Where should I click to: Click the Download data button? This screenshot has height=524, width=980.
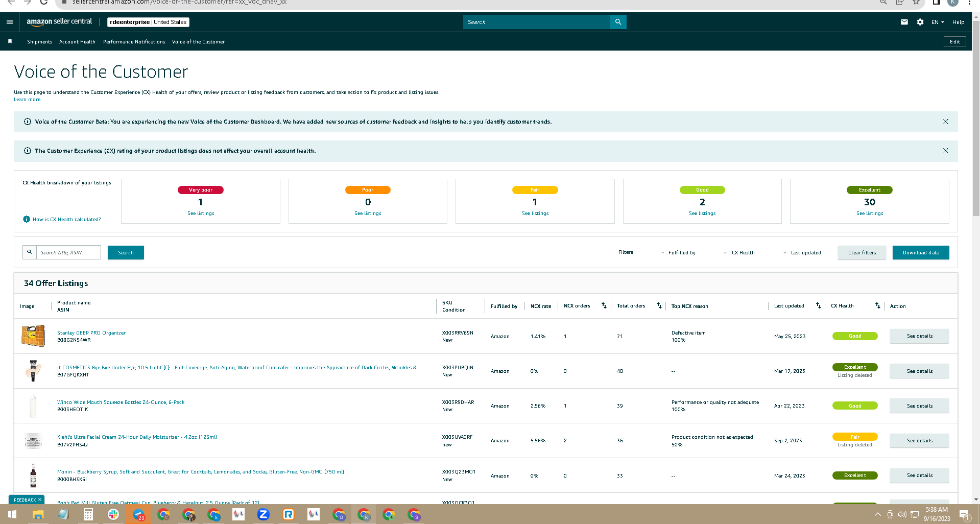coord(921,252)
